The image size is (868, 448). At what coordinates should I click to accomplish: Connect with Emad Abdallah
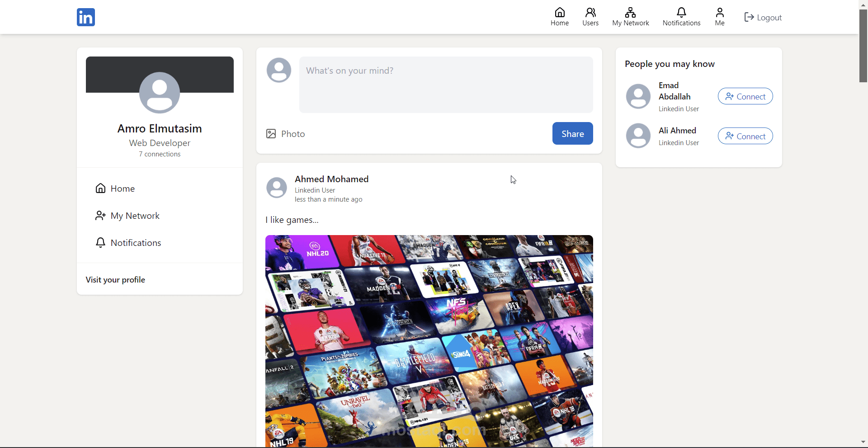point(745,96)
